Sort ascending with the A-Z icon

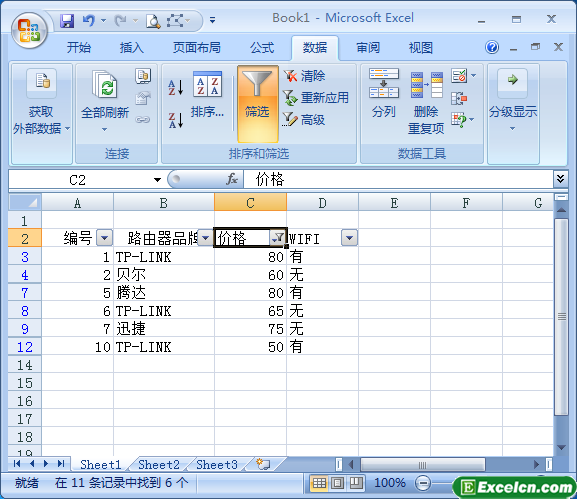click(176, 87)
